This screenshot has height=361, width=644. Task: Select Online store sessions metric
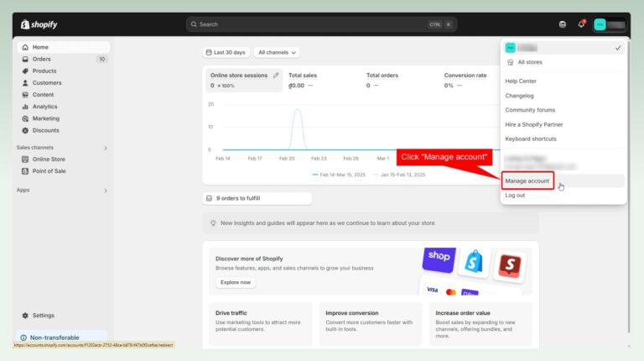[244, 81]
